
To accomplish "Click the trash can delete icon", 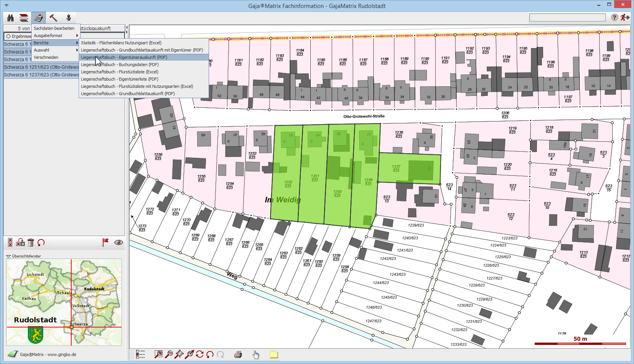I will click(31, 243).
